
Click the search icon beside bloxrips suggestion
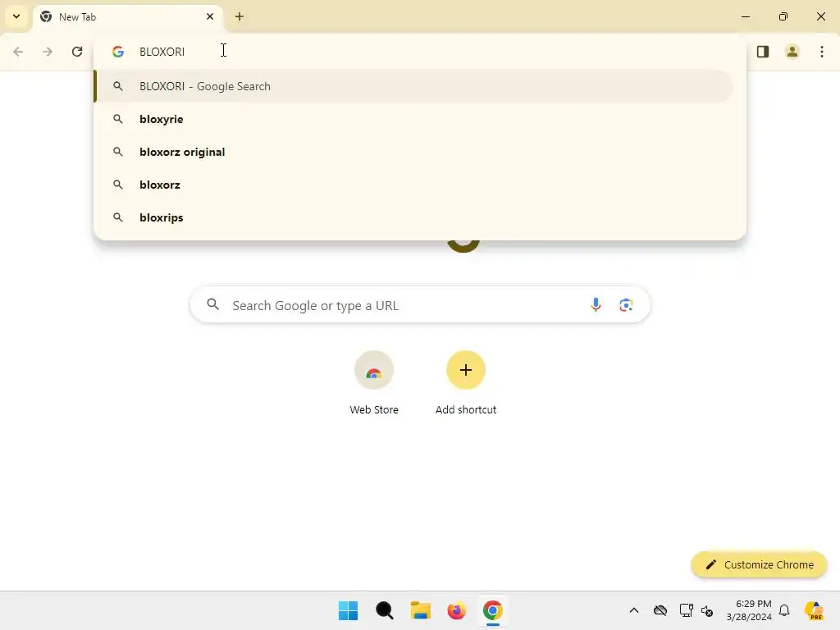click(118, 217)
